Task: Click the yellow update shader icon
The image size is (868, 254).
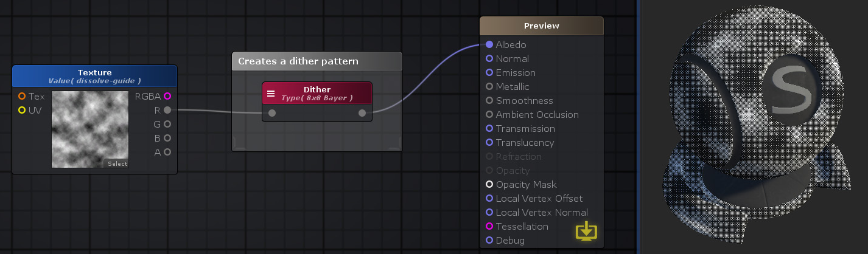Action: (587, 232)
